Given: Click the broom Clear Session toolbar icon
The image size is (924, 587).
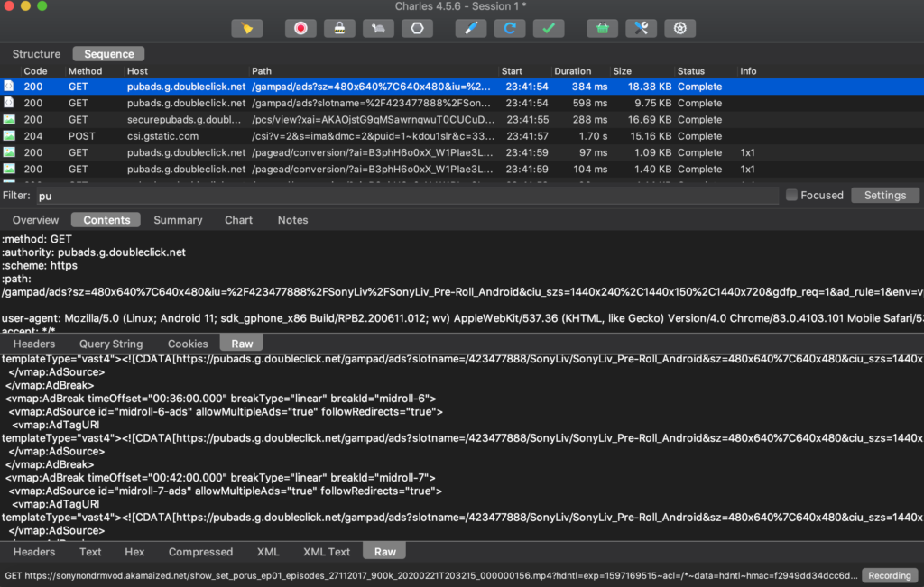Looking at the screenshot, I should [247, 28].
